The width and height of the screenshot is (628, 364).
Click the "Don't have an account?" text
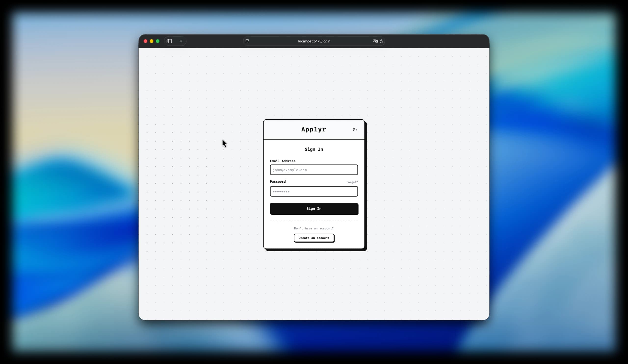pyautogui.click(x=314, y=228)
